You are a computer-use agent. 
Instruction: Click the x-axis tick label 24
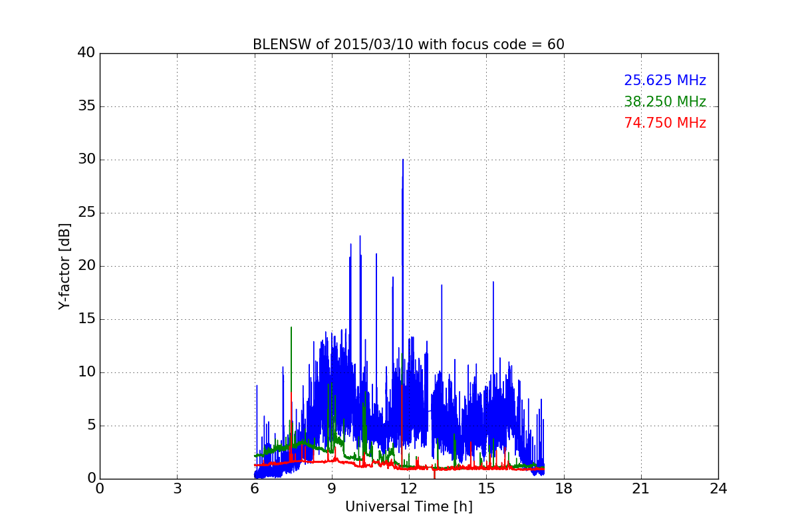click(x=718, y=488)
